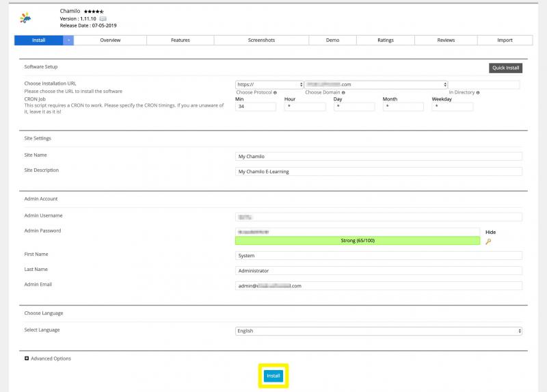
Task: Switch to the Overview tab
Action: click(x=110, y=40)
